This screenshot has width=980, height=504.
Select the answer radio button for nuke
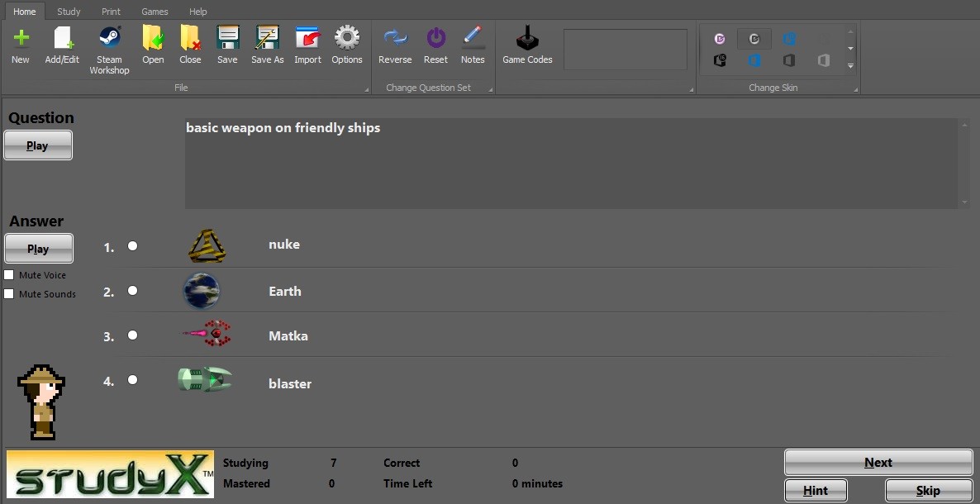[132, 245]
